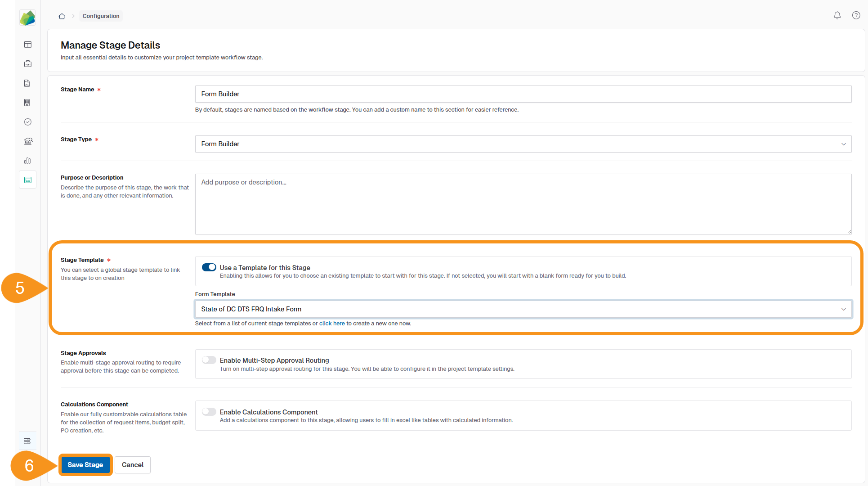Enable Multi-Step Approval Routing

pos(209,360)
